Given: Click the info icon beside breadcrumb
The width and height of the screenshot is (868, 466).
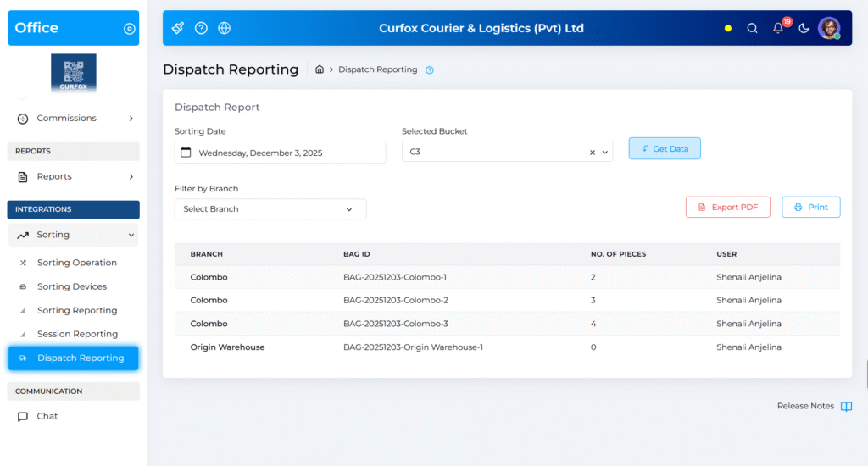Looking at the screenshot, I should (x=430, y=70).
